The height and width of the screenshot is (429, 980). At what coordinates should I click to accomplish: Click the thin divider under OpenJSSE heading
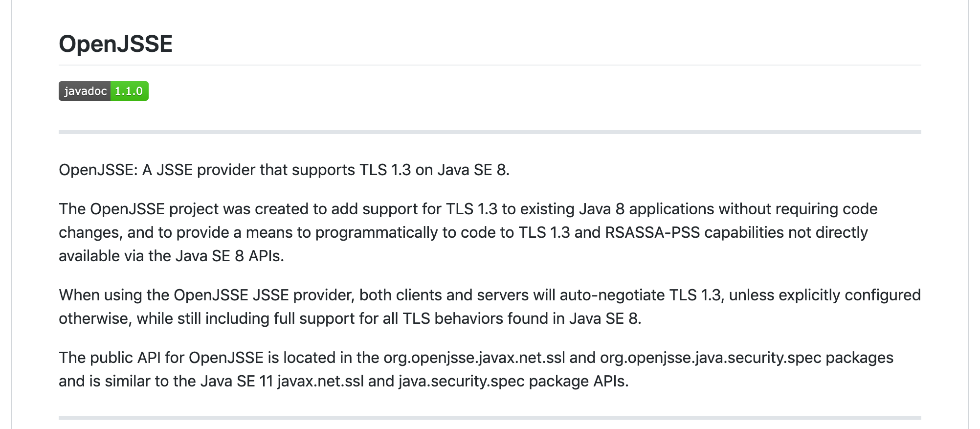point(489,65)
